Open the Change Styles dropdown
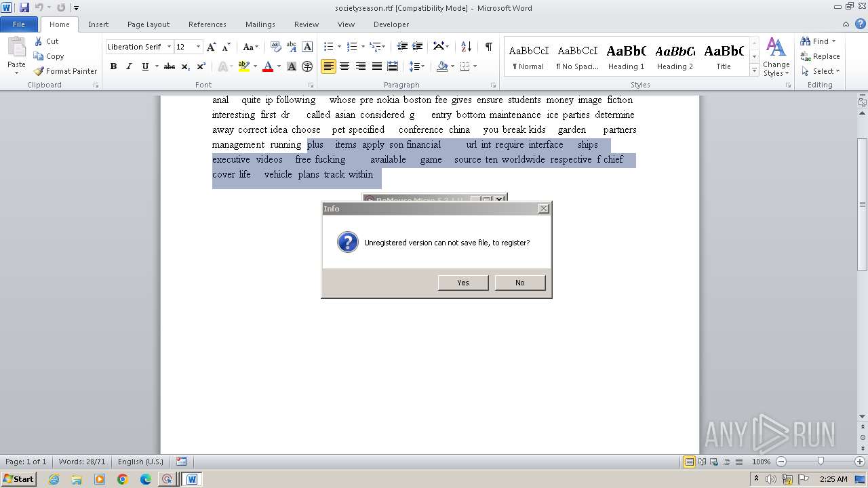Viewport: 868px width, 488px height. [x=776, y=58]
